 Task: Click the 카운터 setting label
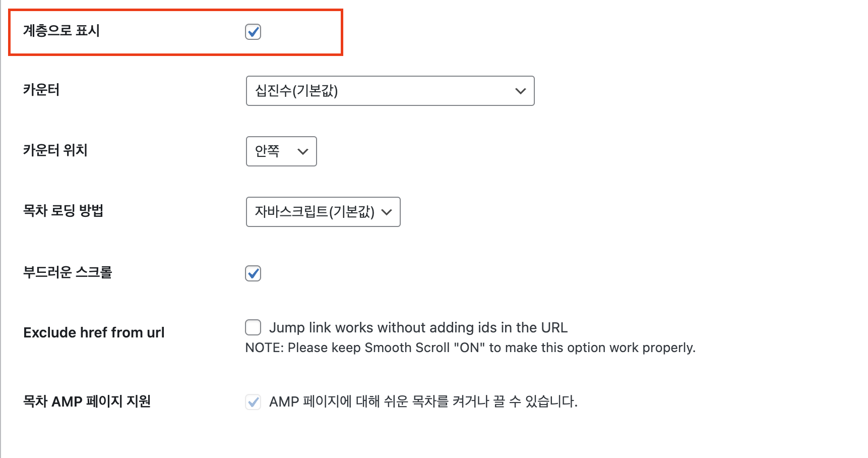(x=42, y=90)
